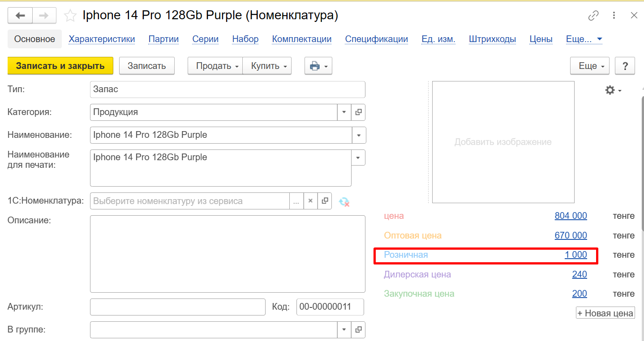
Task: Click the + Новая цена button
Action: click(605, 313)
